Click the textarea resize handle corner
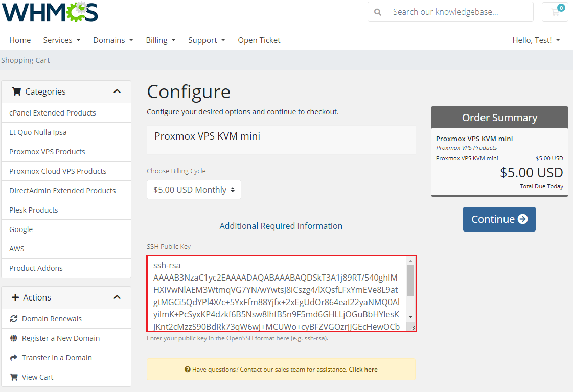This screenshot has height=392, width=573. pos(412,328)
